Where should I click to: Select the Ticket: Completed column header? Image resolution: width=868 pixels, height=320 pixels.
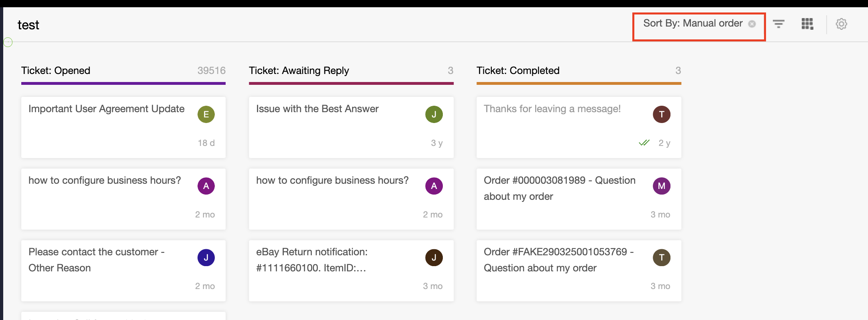click(x=518, y=70)
